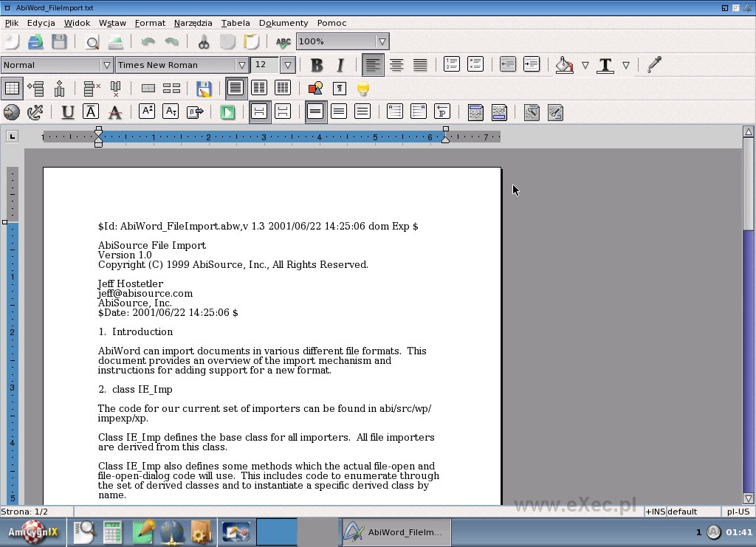This screenshot has height=547, width=756.
Task: Click the vertical scrollbar down arrow
Action: point(749,498)
